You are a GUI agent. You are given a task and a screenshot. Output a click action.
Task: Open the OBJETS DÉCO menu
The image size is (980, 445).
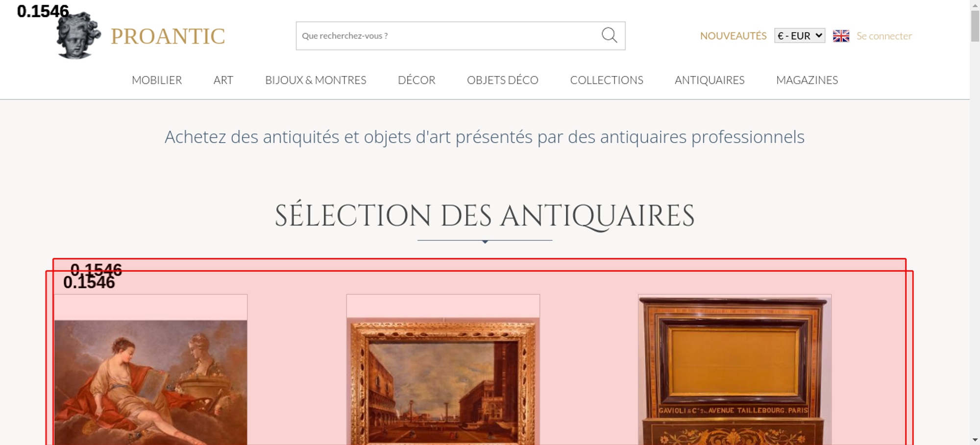tap(503, 80)
